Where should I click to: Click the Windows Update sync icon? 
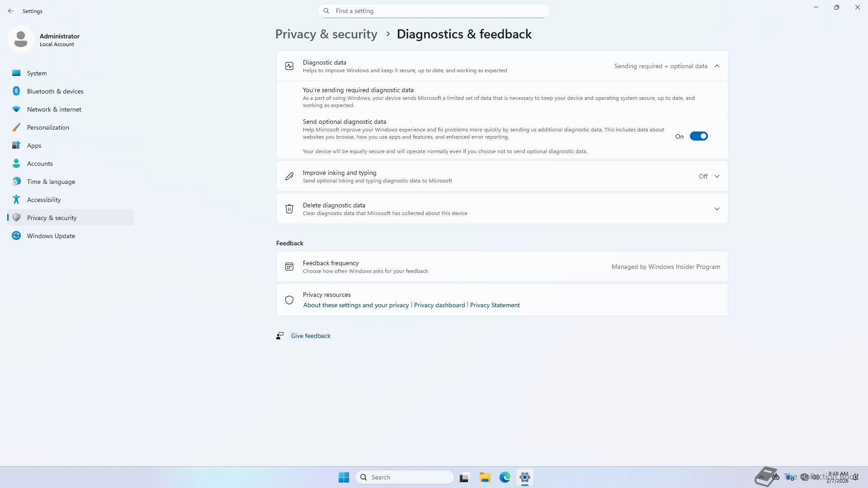16,236
